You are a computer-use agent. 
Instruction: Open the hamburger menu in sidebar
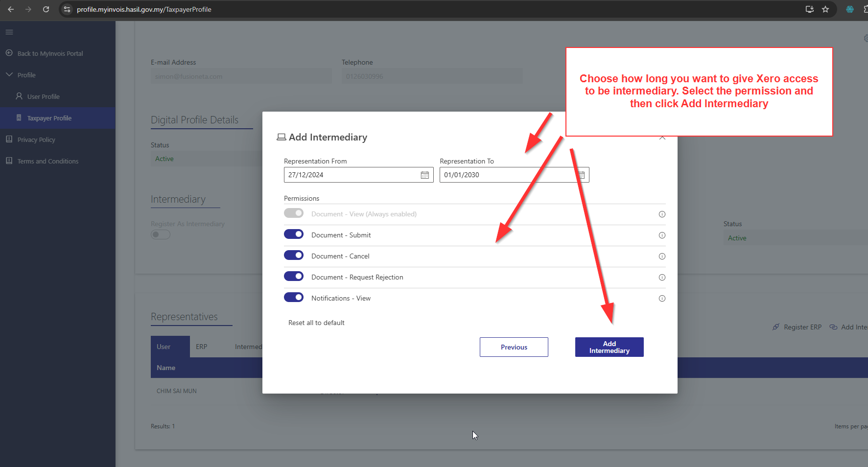pos(9,32)
